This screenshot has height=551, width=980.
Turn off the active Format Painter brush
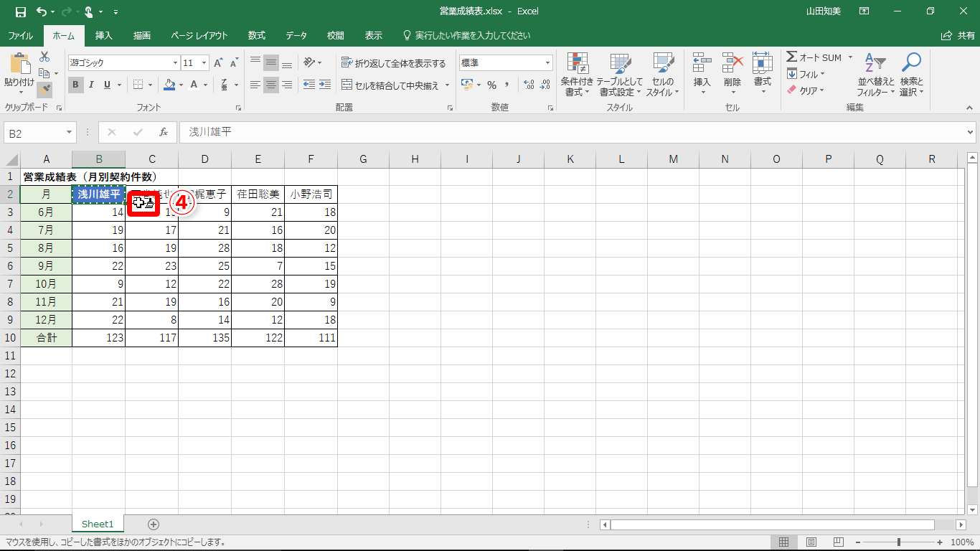[x=44, y=90]
